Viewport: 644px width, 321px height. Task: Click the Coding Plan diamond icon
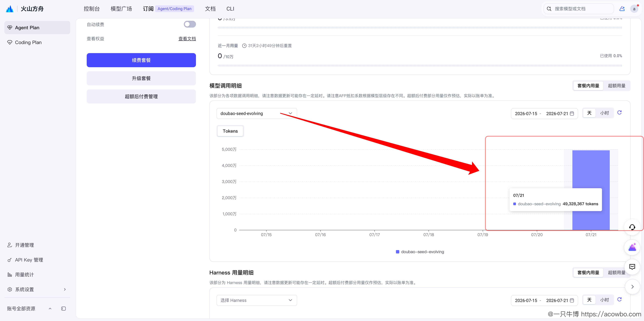point(10,42)
